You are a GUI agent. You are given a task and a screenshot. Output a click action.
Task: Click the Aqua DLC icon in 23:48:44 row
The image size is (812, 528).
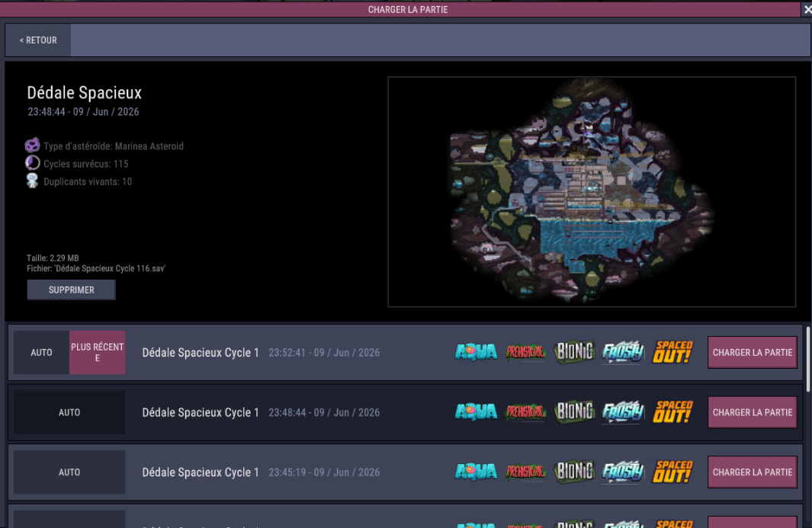pos(476,412)
